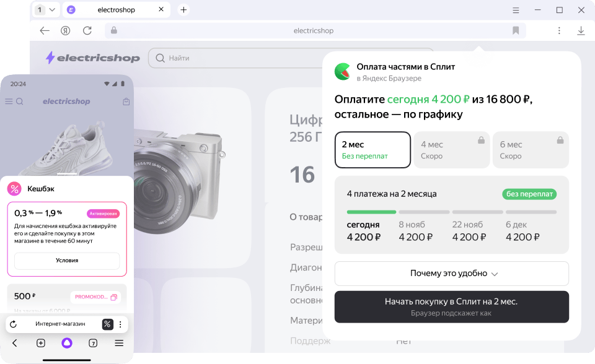Open mobile bottom hamburger menu
Viewport: 595px width, 364px height.
point(119,343)
